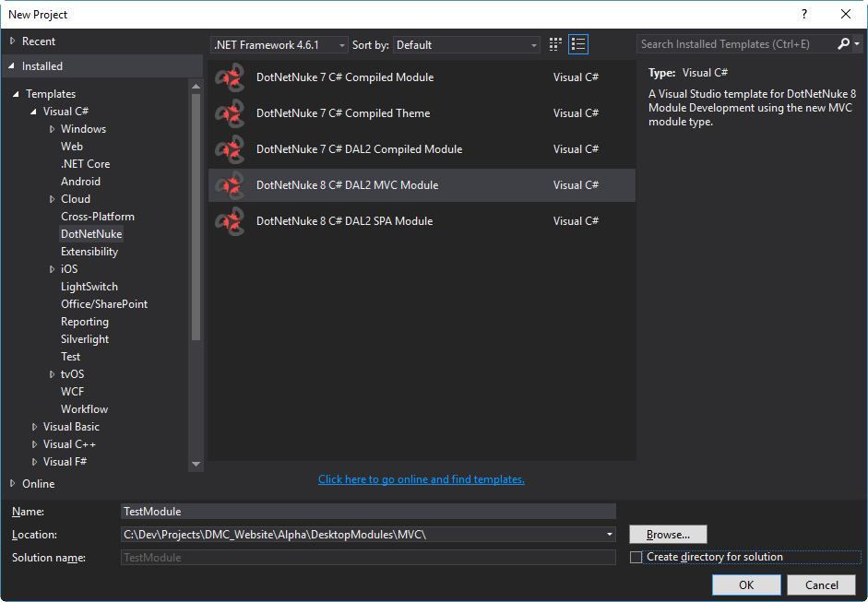Open the search options dropdown arrow
This screenshot has height=602, width=868.
[x=857, y=43]
